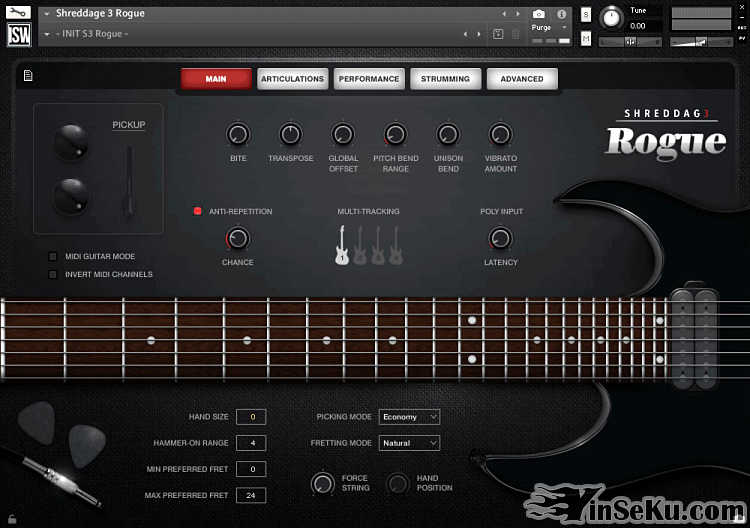Open the snapshot camera icon
The height and width of the screenshot is (528, 750).
539,14
